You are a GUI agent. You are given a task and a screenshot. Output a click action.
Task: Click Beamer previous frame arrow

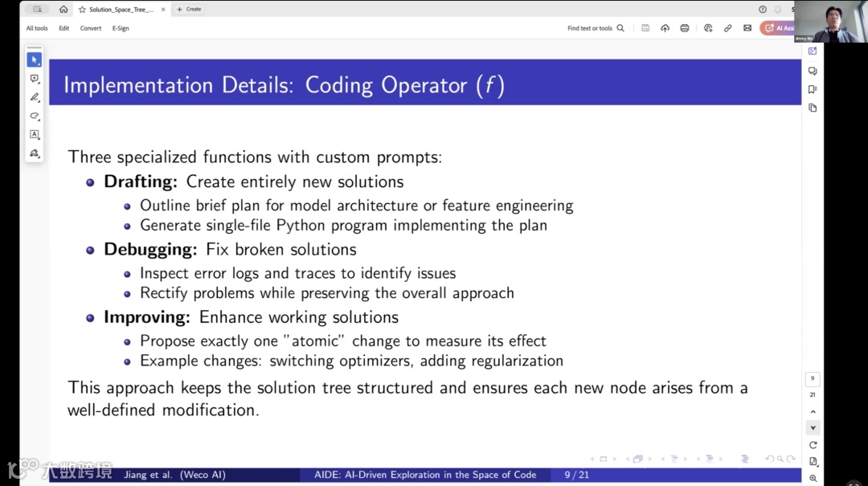[627, 459]
